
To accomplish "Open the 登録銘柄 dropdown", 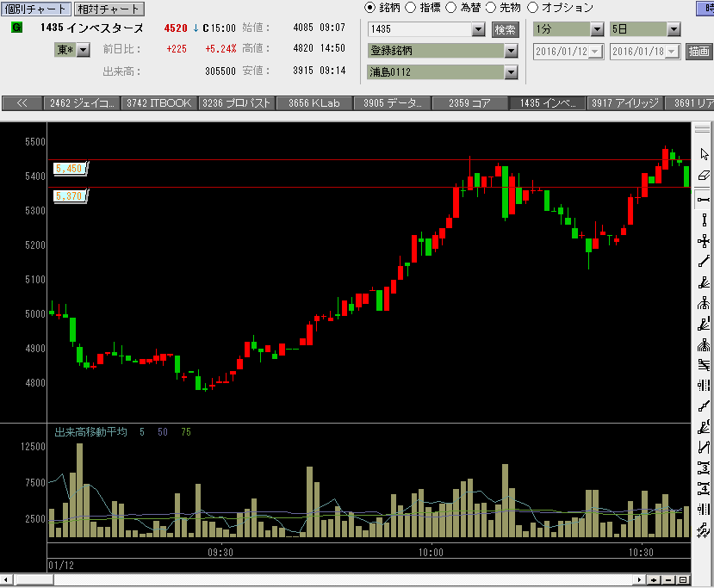I will (511, 51).
